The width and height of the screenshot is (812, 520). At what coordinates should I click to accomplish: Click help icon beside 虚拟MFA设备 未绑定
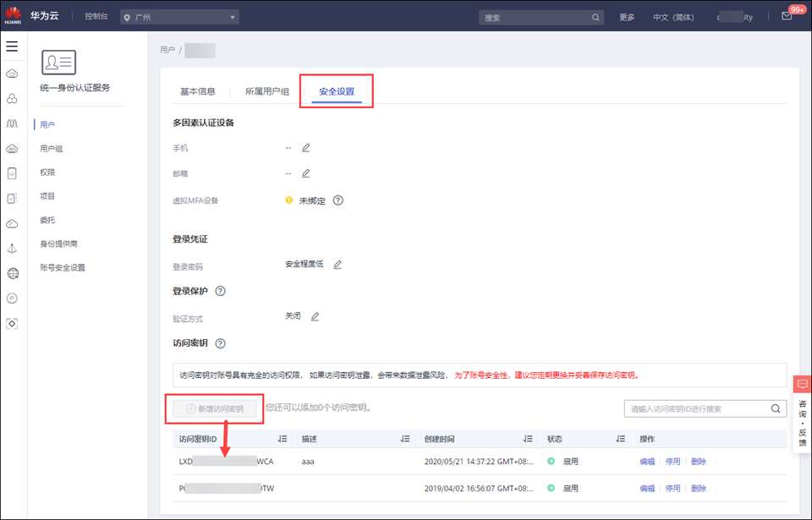click(x=338, y=200)
